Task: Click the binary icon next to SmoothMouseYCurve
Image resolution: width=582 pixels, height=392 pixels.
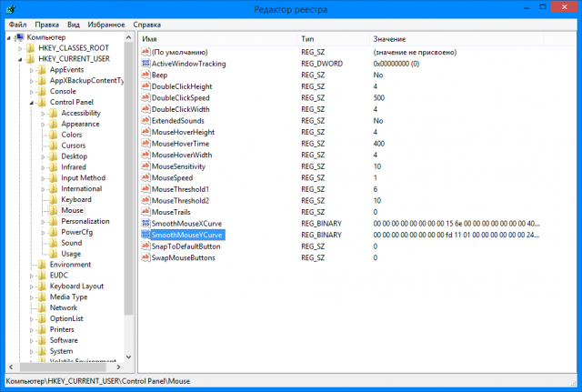Action: coord(145,235)
